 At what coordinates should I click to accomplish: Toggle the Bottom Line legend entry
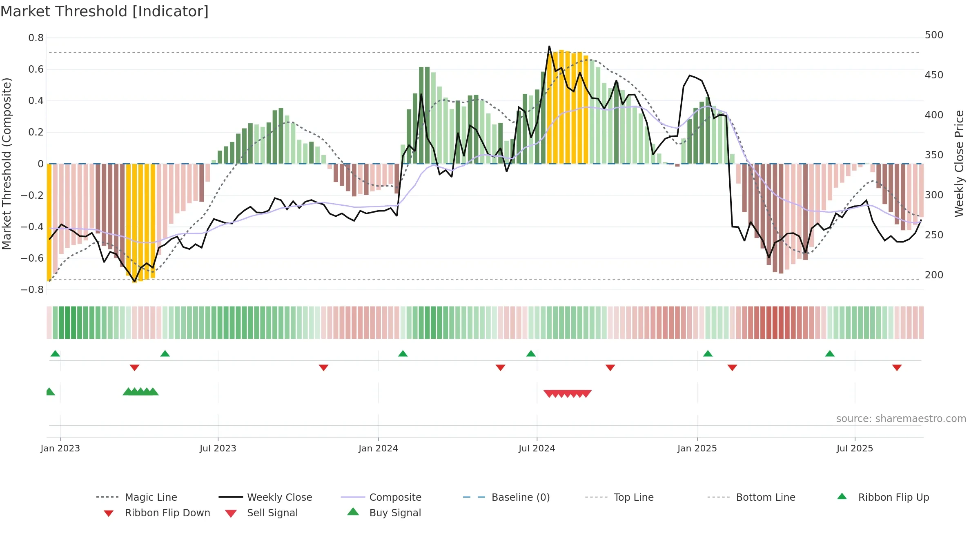751,497
